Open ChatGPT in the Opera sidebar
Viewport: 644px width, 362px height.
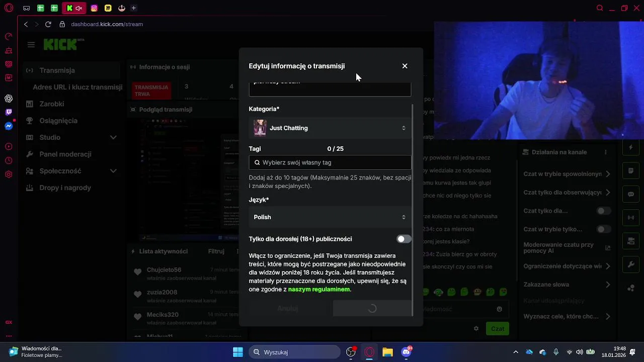pyautogui.click(x=9, y=99)
